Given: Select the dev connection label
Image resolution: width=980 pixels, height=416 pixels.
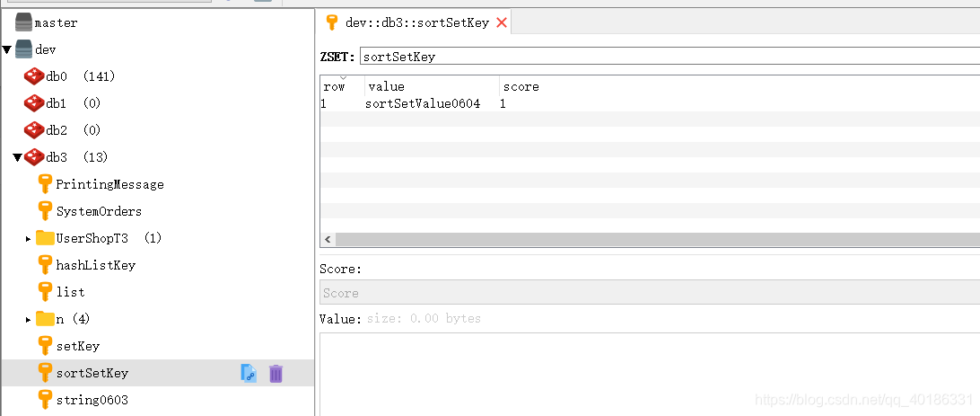Looking at the screenshot, I should pyautogui.click(x=46, y=50).
